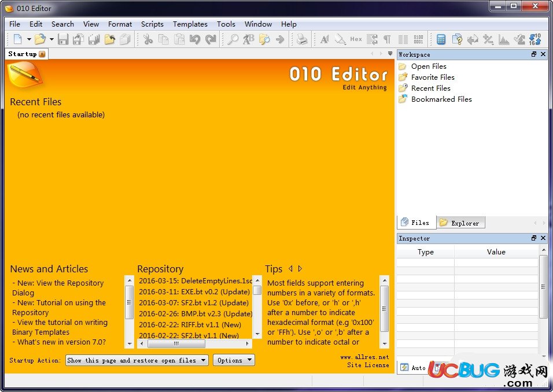The image size is (553, 392).
Task: Click the Convert arrows icon
Action: (472, 39)
